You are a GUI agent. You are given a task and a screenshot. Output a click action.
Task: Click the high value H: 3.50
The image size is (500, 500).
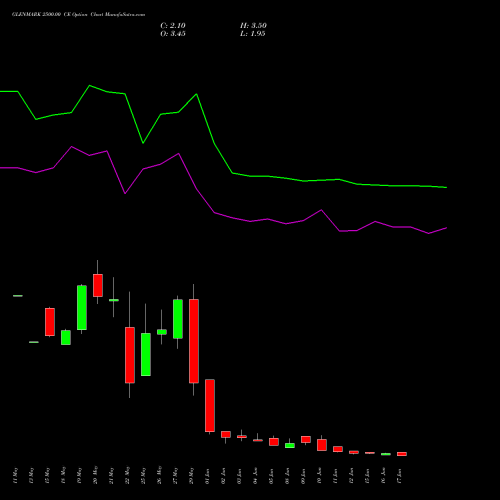pos(253,26)
